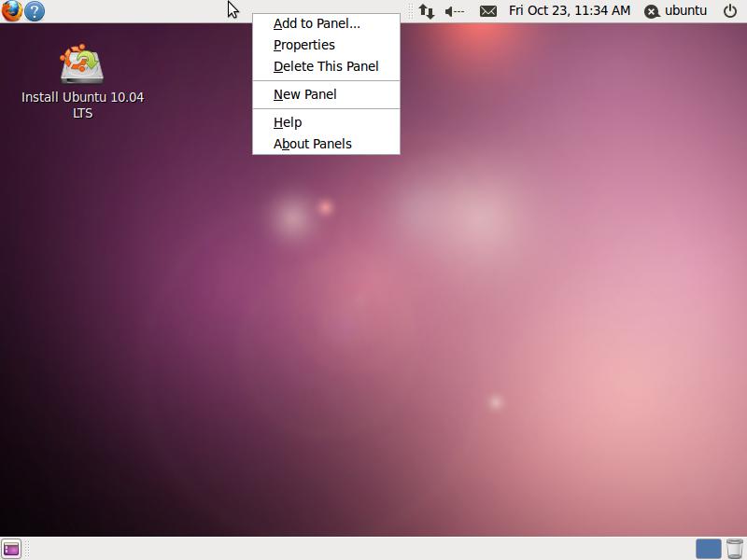Open the power shutdown icon

[x=730, y=11]
